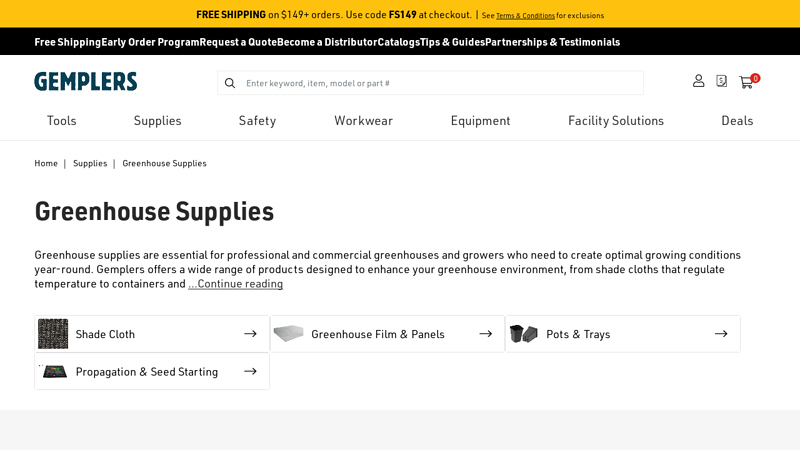The image size is (800, 450).
Task: Click the arrow on Pots & Trays card
Action: coord(721,334)
